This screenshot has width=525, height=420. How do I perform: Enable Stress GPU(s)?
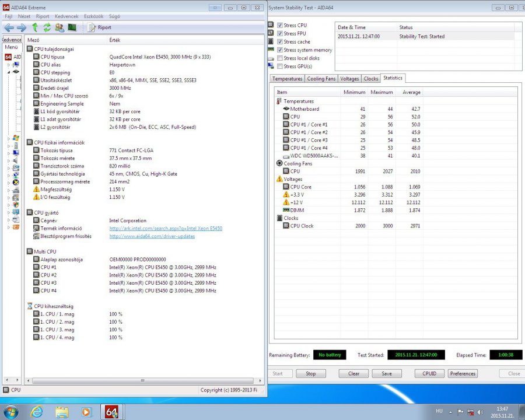(280, 66)
